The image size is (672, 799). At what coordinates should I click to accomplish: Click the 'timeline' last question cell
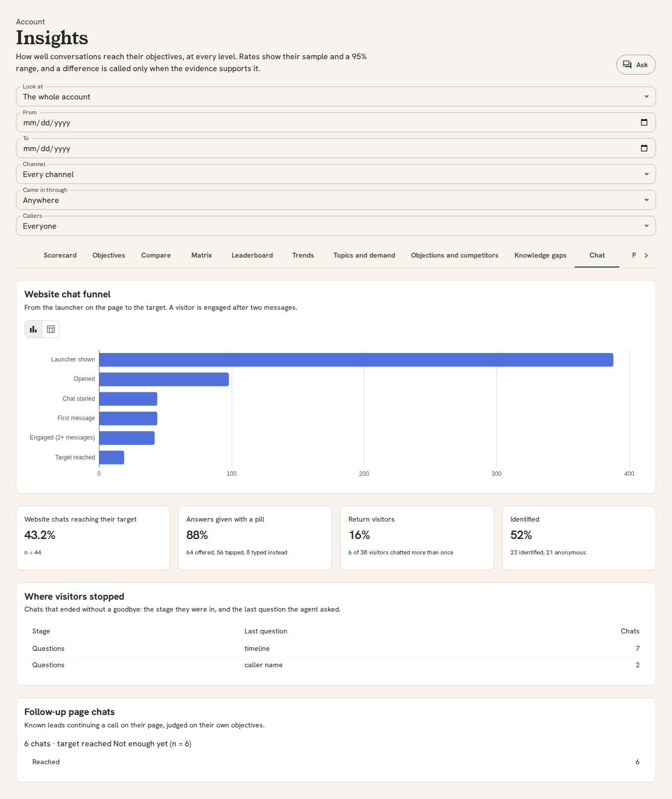coord(257,648)
